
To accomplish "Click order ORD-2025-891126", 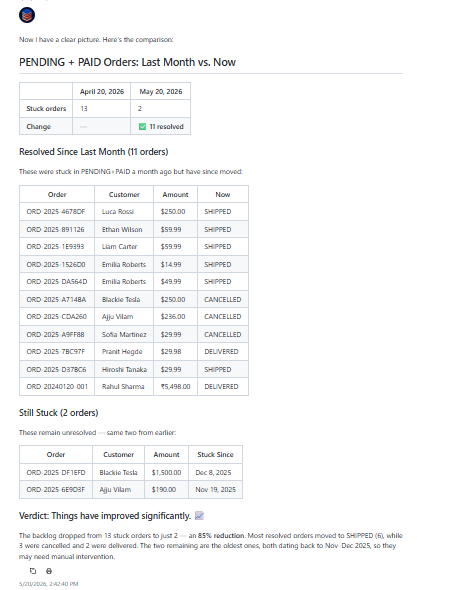I will pos(55,229).
